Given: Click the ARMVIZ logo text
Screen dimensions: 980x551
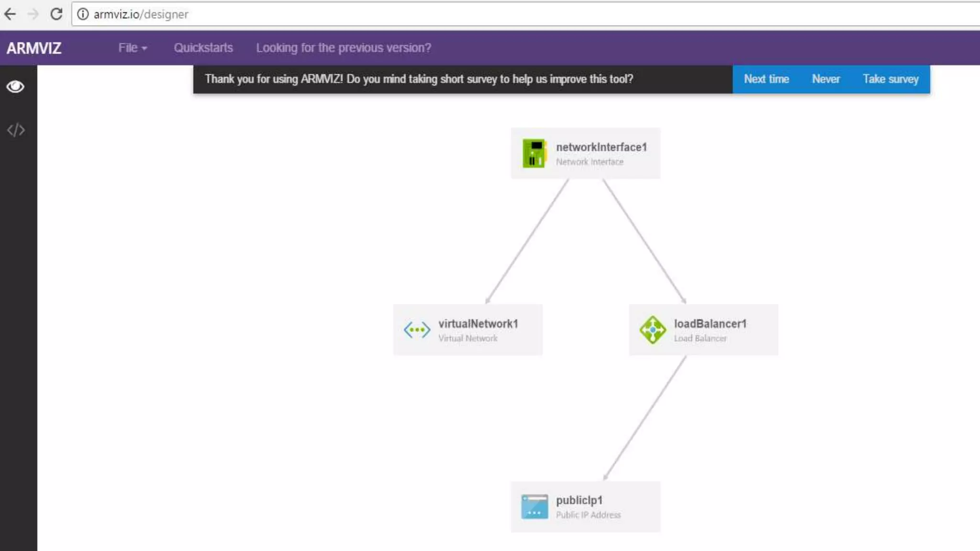Looking at the screenshot, I should [34, 48].
